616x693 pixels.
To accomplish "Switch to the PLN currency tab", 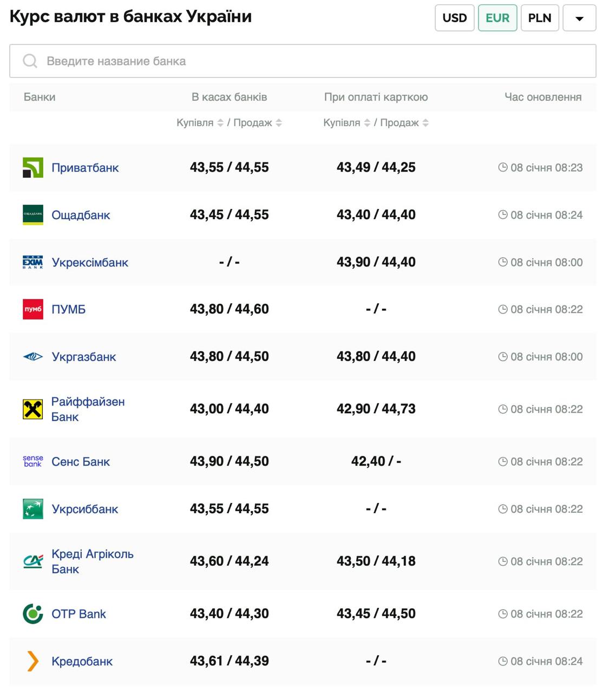I will click(x=539, y=18).
